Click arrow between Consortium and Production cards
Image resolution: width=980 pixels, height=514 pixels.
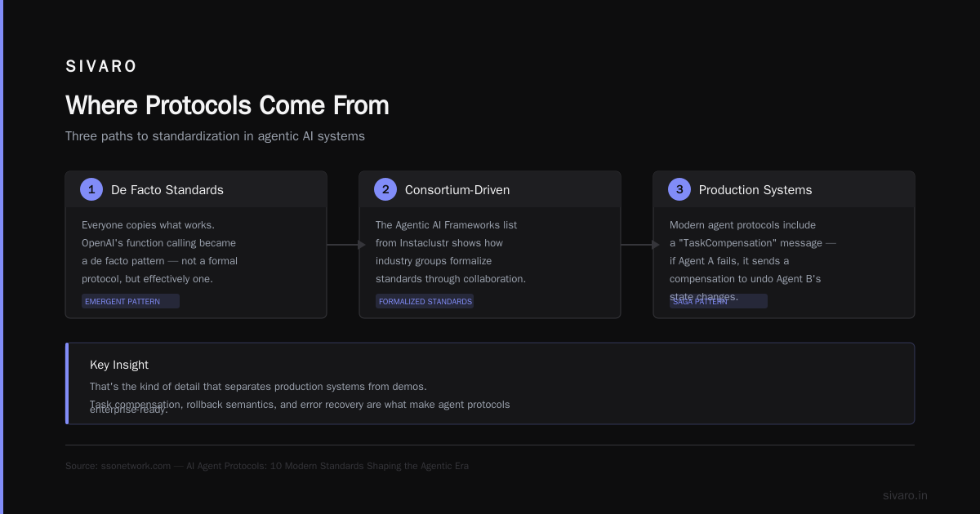pyautogui.click(x=640, y=245)
